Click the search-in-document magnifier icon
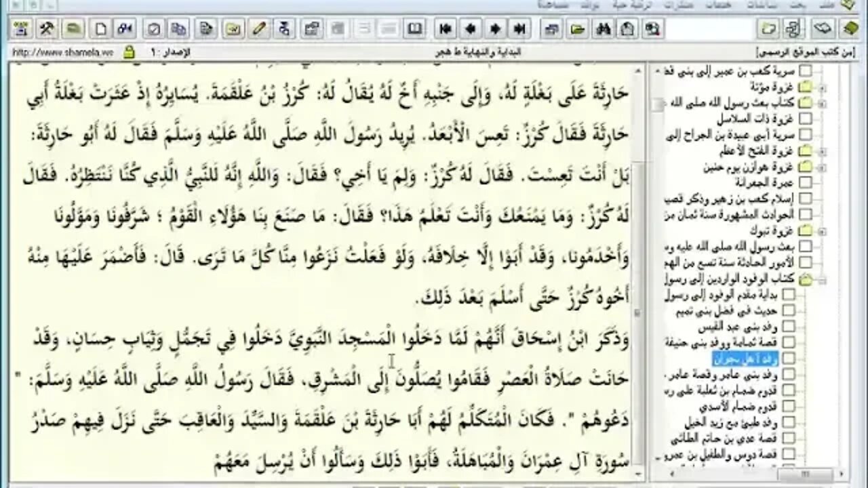This screenshot has height=488, width=868. (x=652, y=28)
